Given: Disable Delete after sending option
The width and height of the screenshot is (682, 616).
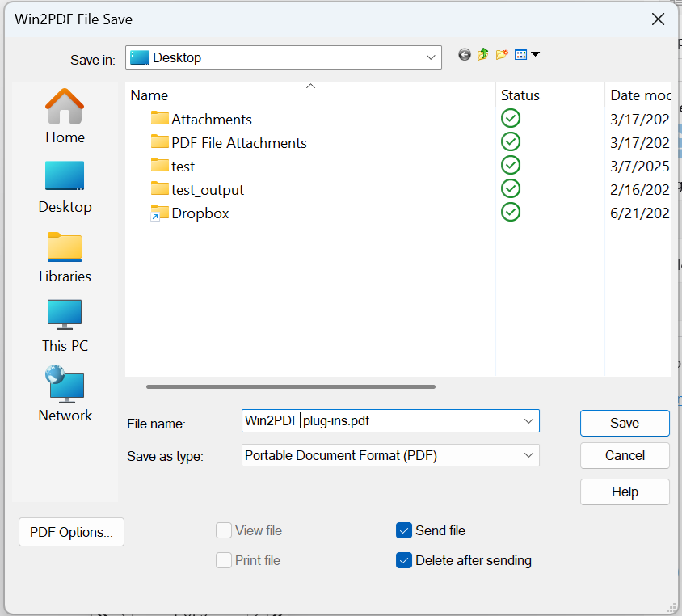Looking at the screenshot, I should [404, 560].
